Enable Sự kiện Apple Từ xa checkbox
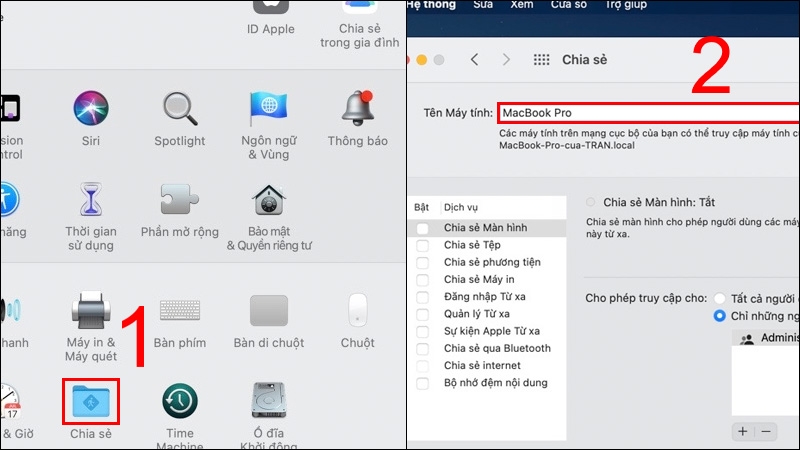The height and width of the screenshot is (450, 800). click(x=422, y=332)
